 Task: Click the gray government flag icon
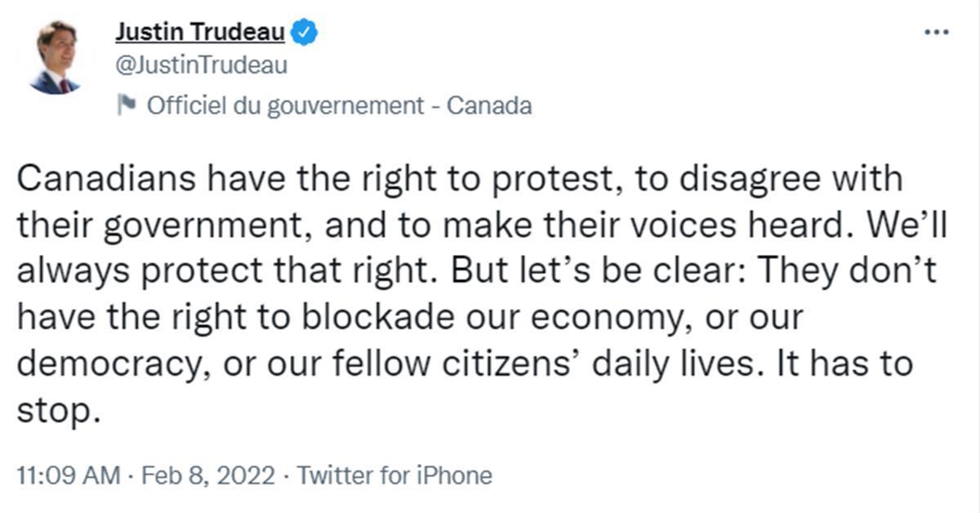(126, 105)
